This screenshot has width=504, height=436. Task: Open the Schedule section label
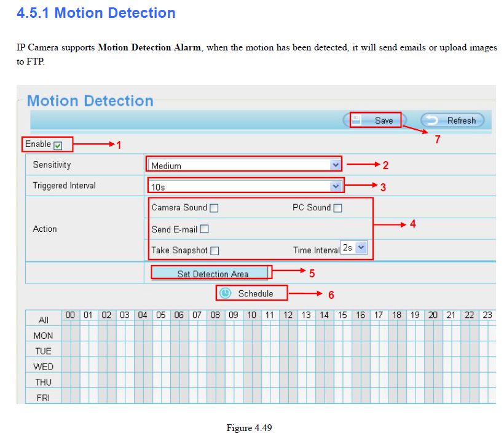tap(255, 294)
